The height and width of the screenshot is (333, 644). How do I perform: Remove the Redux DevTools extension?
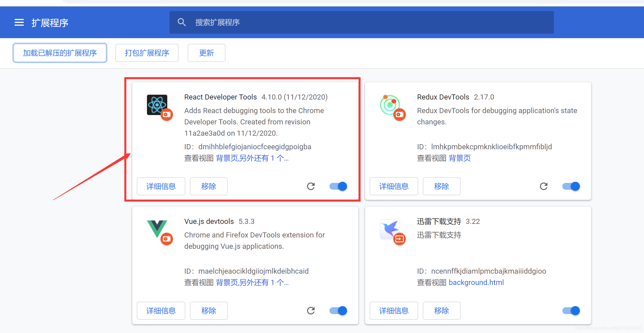442,186
